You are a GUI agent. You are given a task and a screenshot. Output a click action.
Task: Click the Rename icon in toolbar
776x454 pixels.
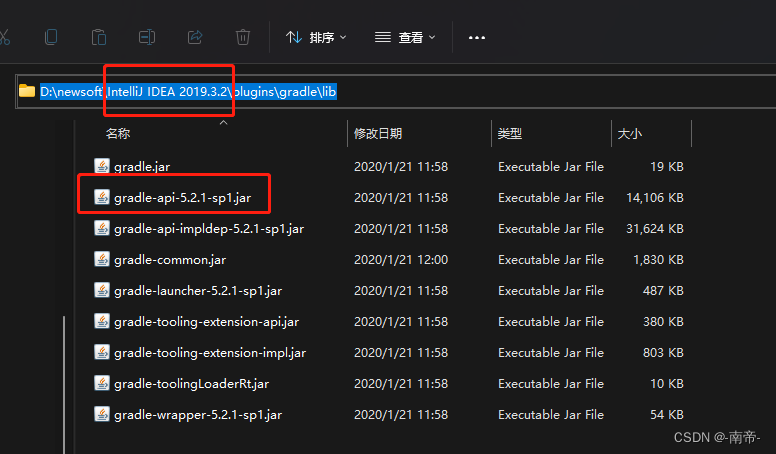[146, 37]
